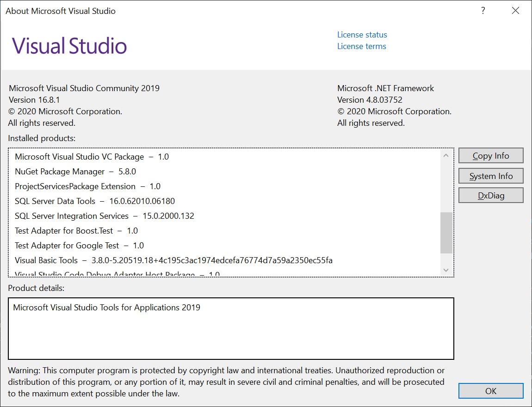
Task: Click the Product details text box
Action: point(231,329)
